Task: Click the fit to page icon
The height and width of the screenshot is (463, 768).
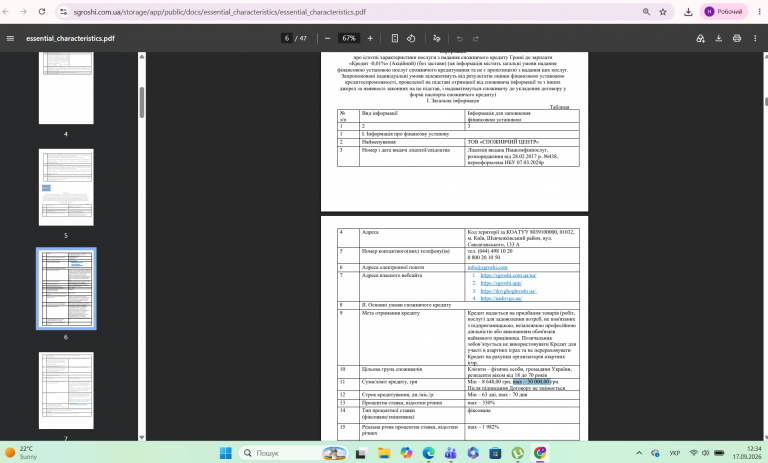Action: coord(395,38)
